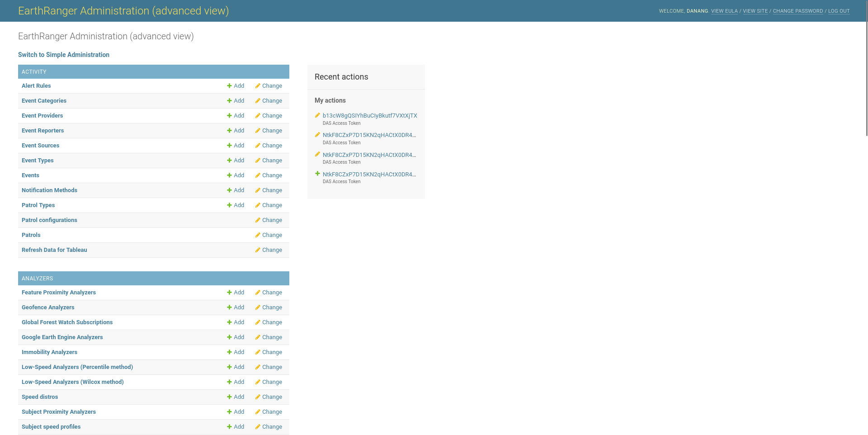The width and height of the screenshot is (868, 435).
Task: Open Feature Proximity Analyzers
Action: point(59,293)
